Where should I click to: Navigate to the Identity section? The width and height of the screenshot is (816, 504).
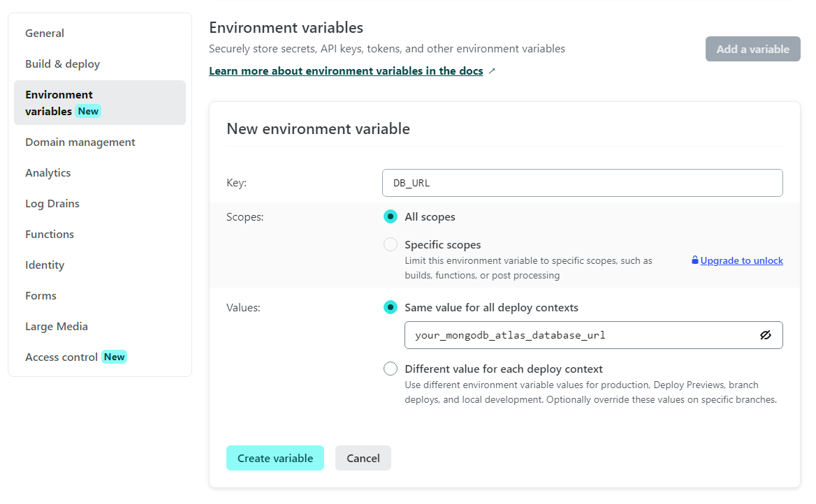click(x=44, y=265)
